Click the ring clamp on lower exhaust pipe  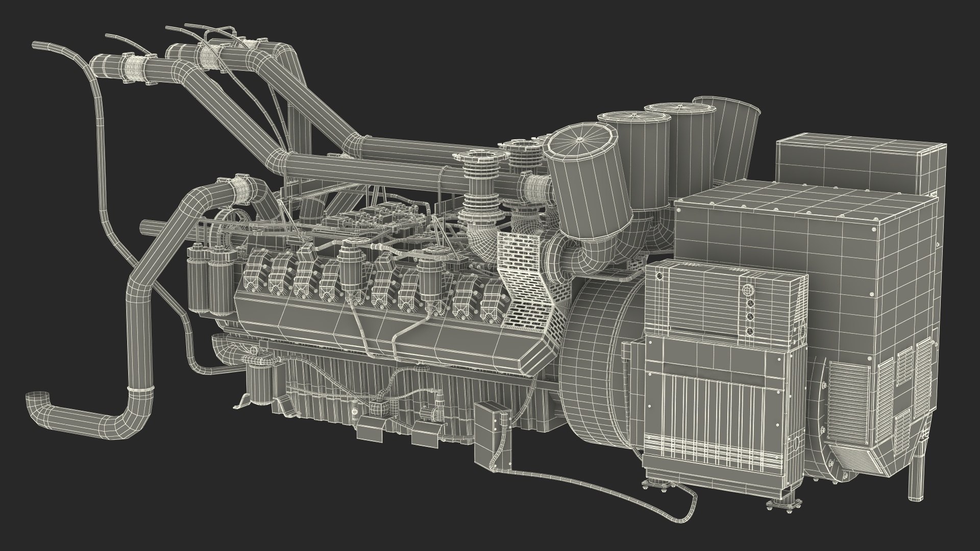(140, 390)
